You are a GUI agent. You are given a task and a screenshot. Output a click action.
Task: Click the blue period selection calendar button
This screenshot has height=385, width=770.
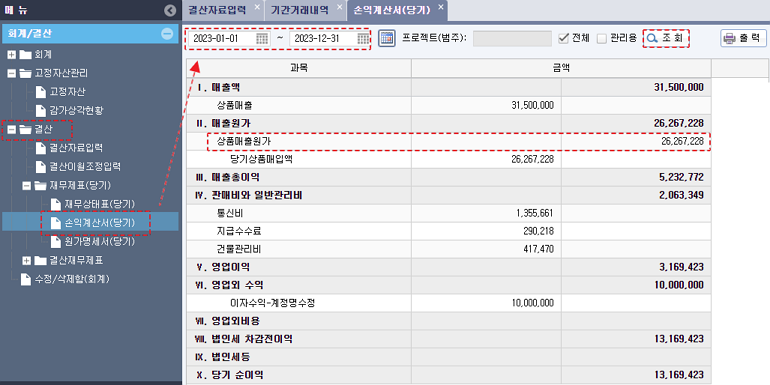point(387,38)
